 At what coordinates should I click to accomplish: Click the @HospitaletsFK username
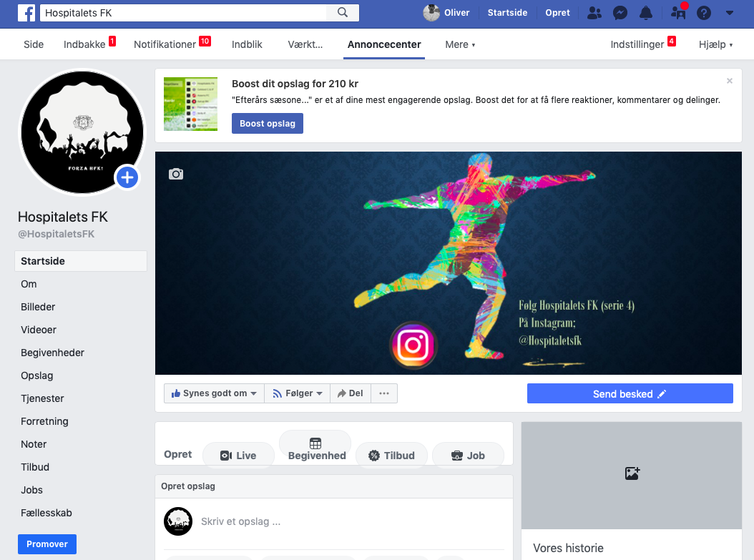click(57, 234)
